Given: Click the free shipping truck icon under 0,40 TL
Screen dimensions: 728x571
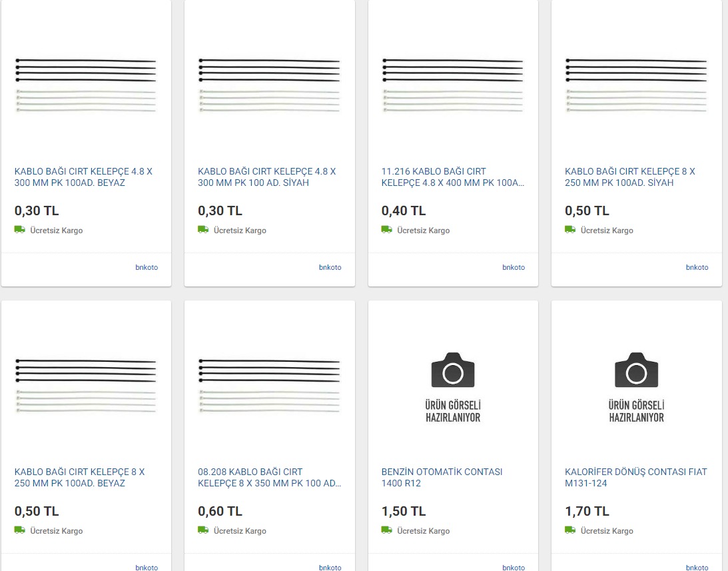Looking at the screenshot, I should click(x=386, y=230).
